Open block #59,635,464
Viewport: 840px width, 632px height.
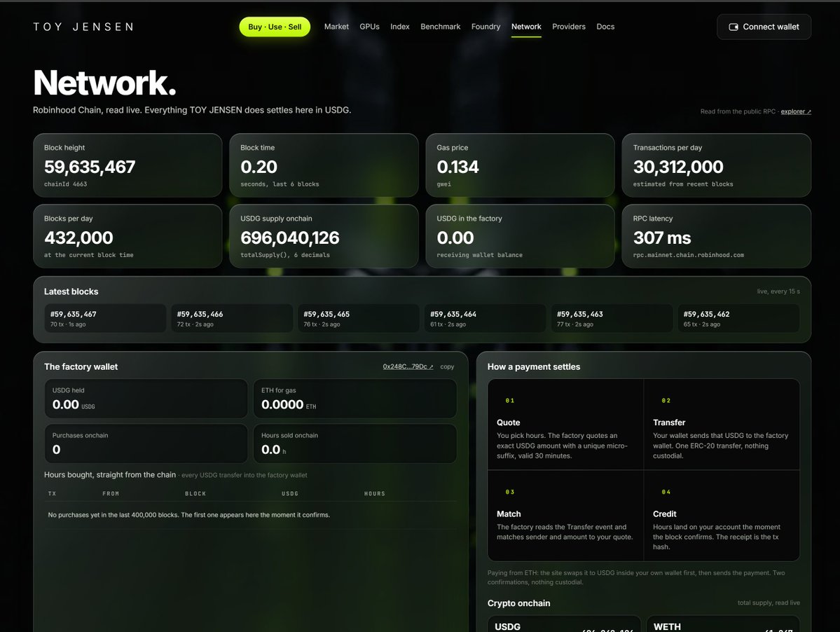[485, 319]
